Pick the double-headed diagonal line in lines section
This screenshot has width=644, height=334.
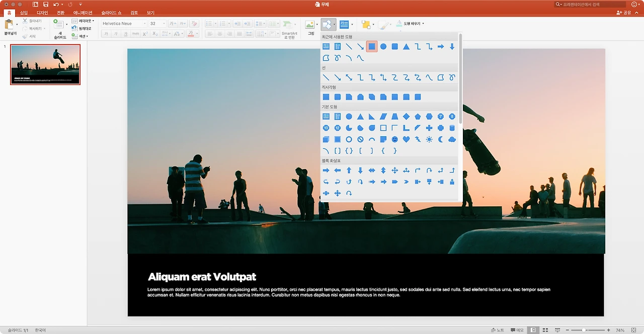349,77
